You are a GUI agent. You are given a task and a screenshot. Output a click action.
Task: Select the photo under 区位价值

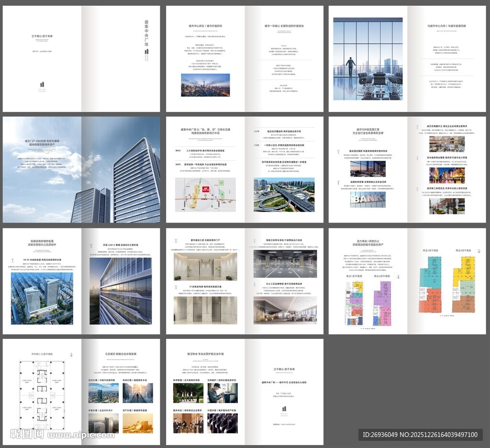click(103, 392)
